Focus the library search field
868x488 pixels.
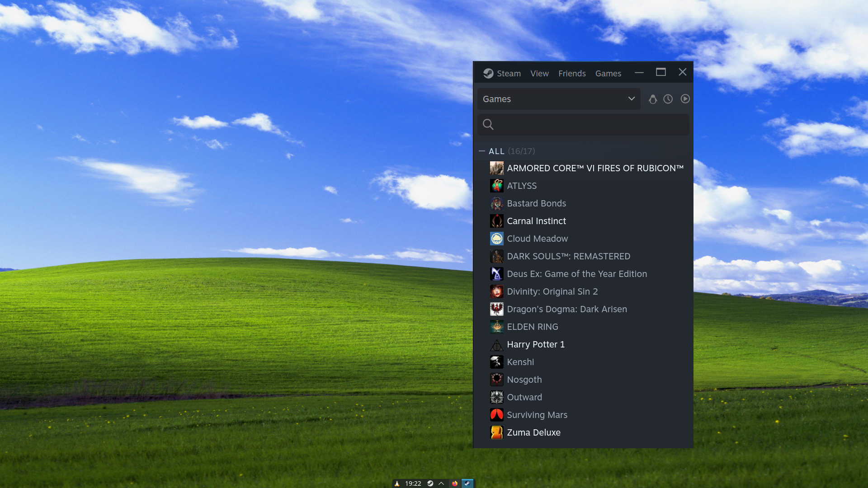click(583, 124)
